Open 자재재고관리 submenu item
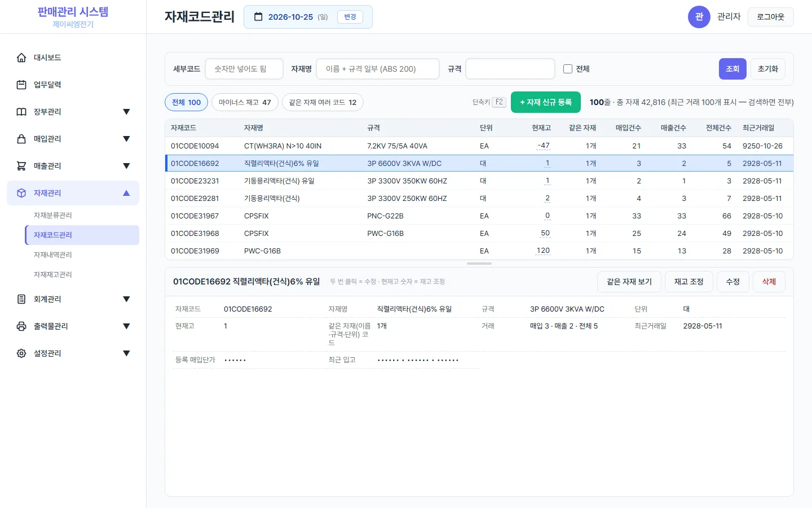The width and height of the screenshot is (812, 508). click(x=82, y=275)
